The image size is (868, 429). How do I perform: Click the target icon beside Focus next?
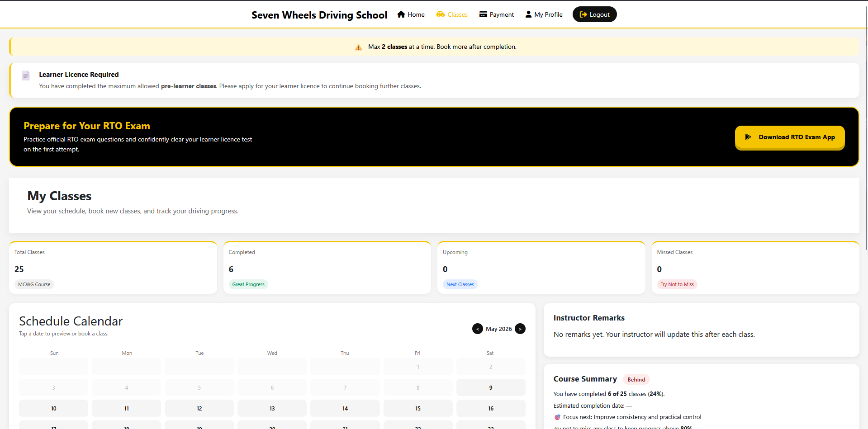(557, 417)
